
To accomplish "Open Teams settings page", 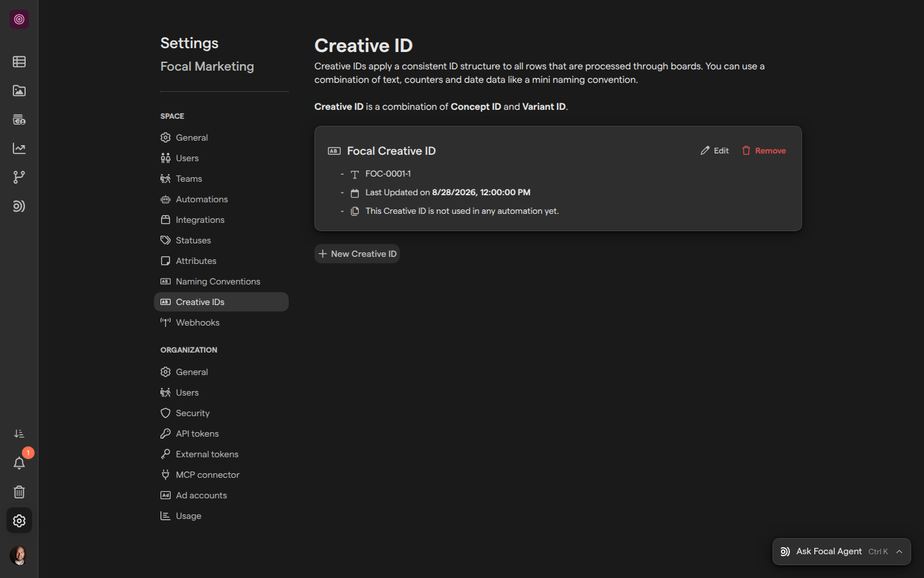I will [221, 179].
